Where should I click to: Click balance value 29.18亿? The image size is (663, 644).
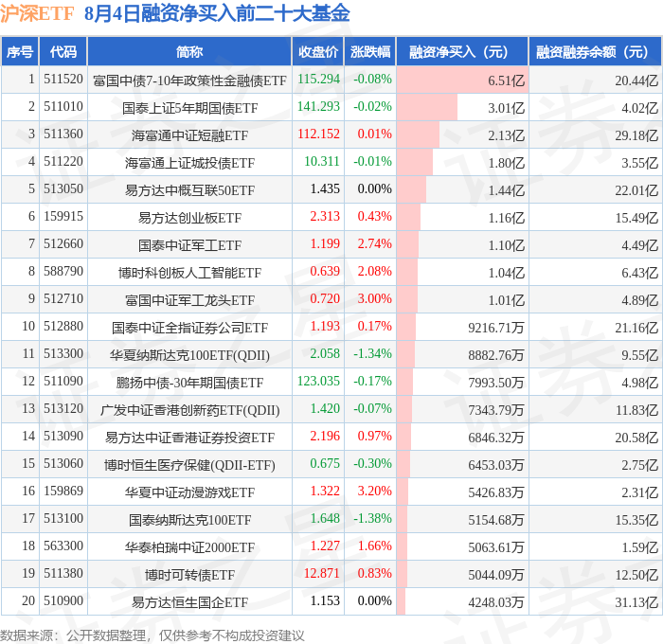point(636,135)
